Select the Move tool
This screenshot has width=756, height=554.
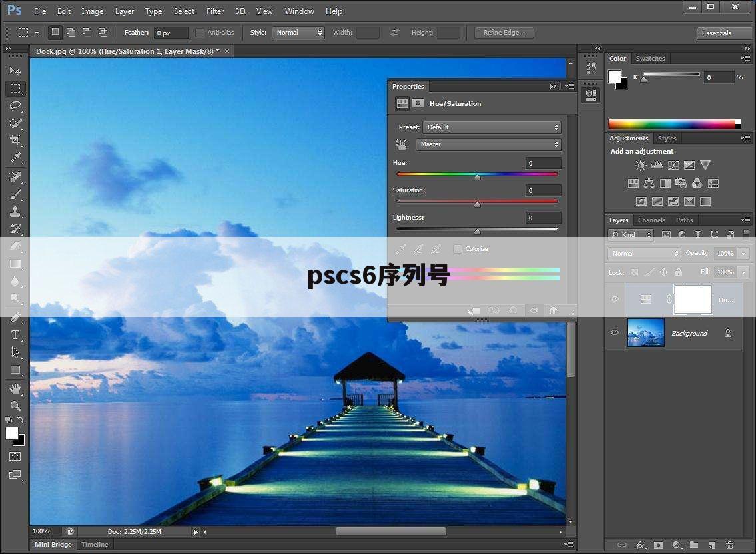[15, 71]
